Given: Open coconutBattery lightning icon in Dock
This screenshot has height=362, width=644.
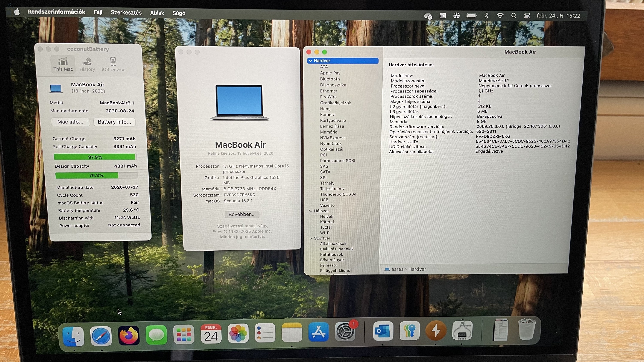Looking at the screenshot, I should click(x=436, y=330).
